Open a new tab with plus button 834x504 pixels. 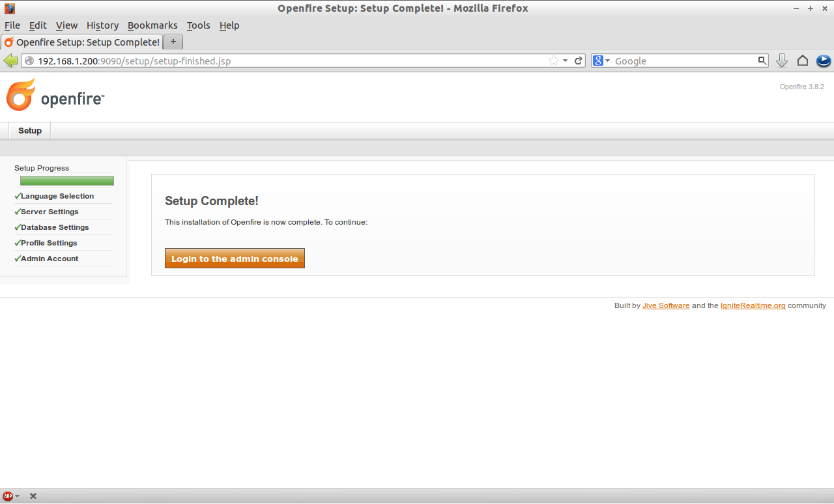[173, 42]
